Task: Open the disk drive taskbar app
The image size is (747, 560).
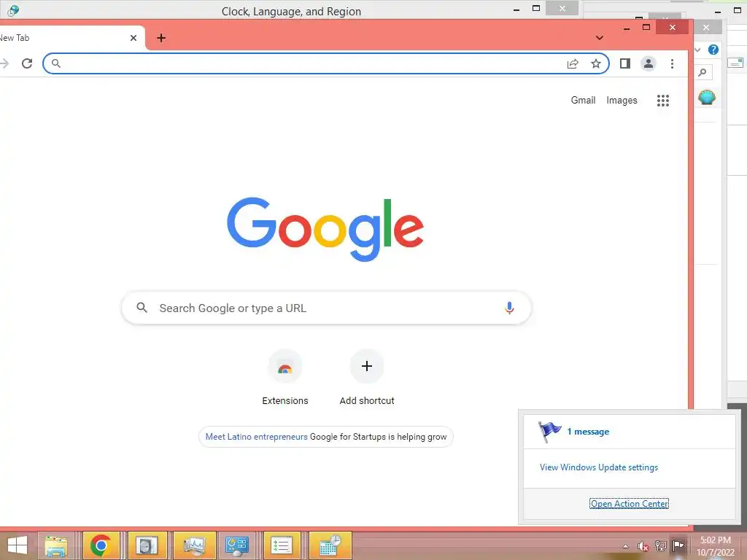Action: [146, 545]
